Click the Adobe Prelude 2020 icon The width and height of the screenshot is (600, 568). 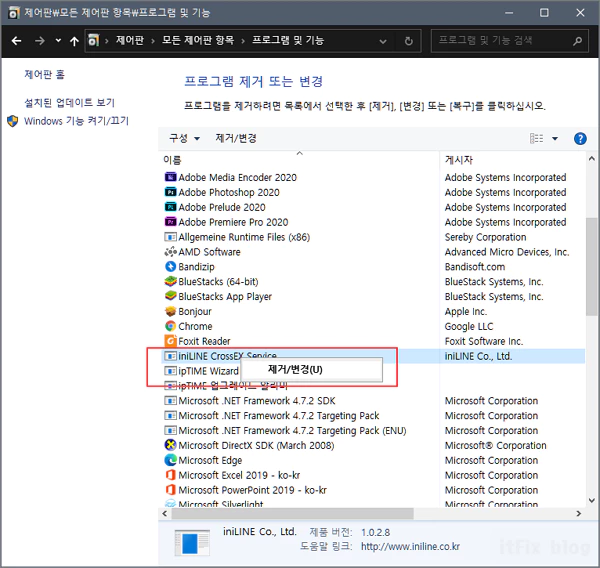click(x=170, y=207)
